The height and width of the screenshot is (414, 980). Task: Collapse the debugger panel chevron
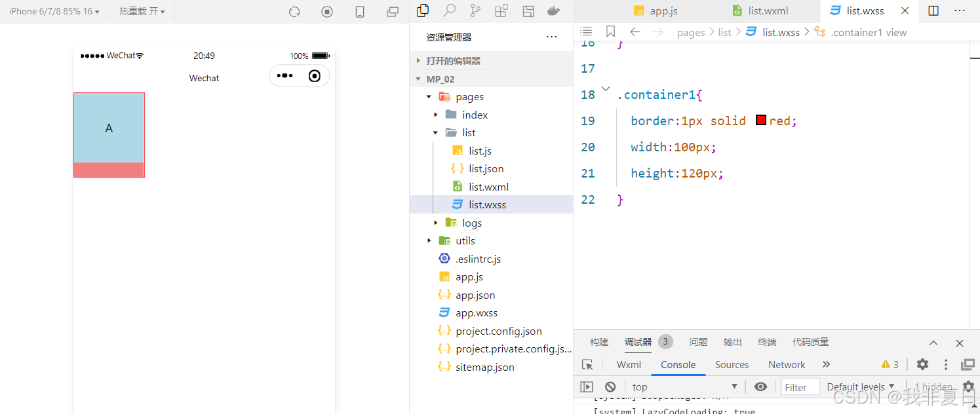pos(933,343)
